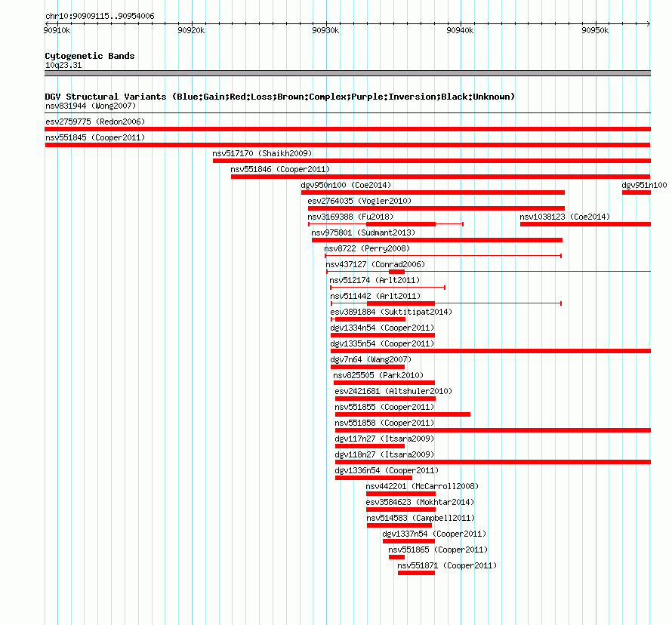The image size is (672, 625).
Task: Click dgv117n27 (Itsara2009) label
Action: point(384,439)
